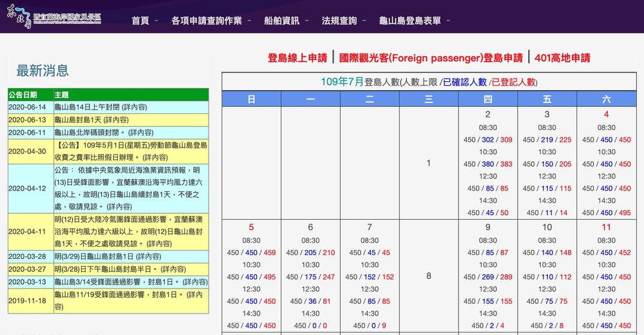Open the 首頁 menu item
The image size is (644, 335).
coord(140,21)
